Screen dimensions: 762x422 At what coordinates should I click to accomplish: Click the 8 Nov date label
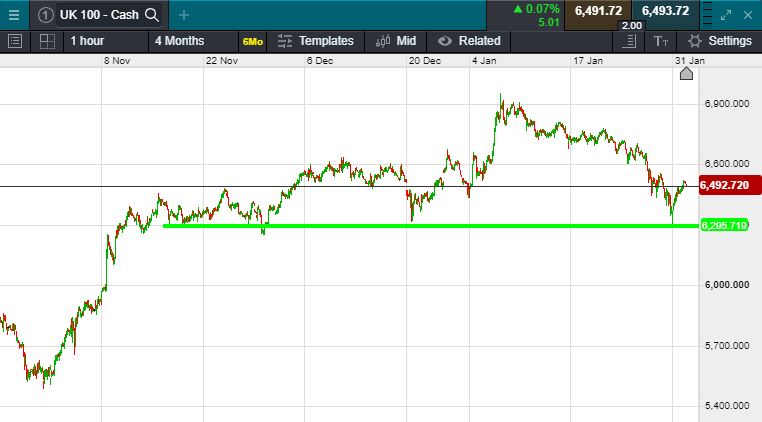click(117, 61)
